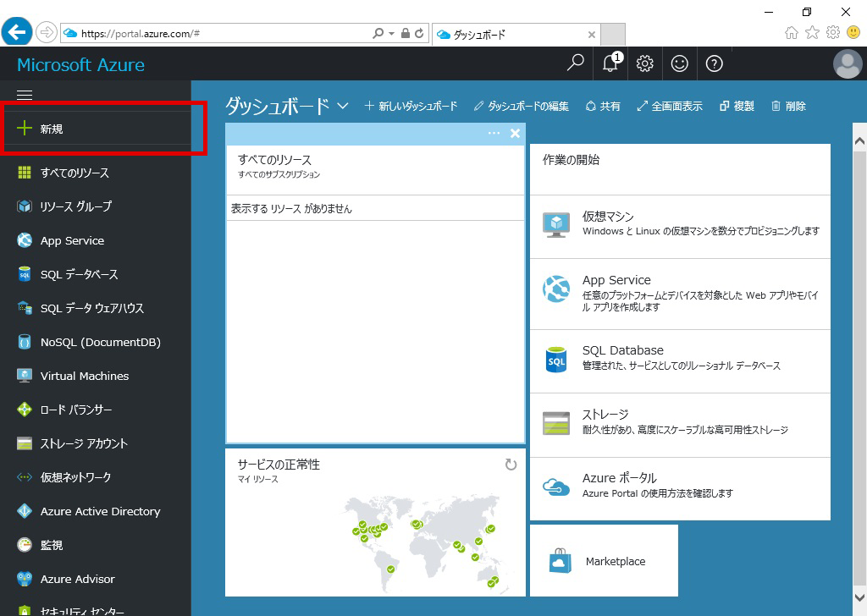Click the address bar security lock icon
This screenshot has height=616, width=867.
click(406, 33)
